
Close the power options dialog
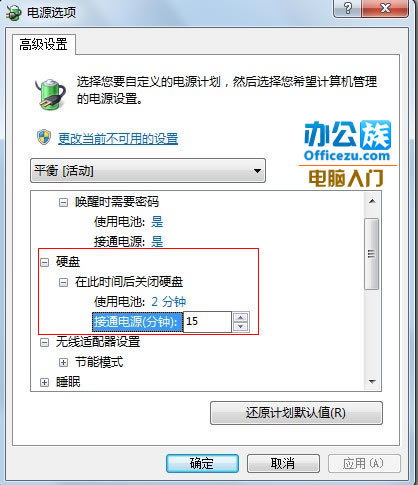point(385,8)
